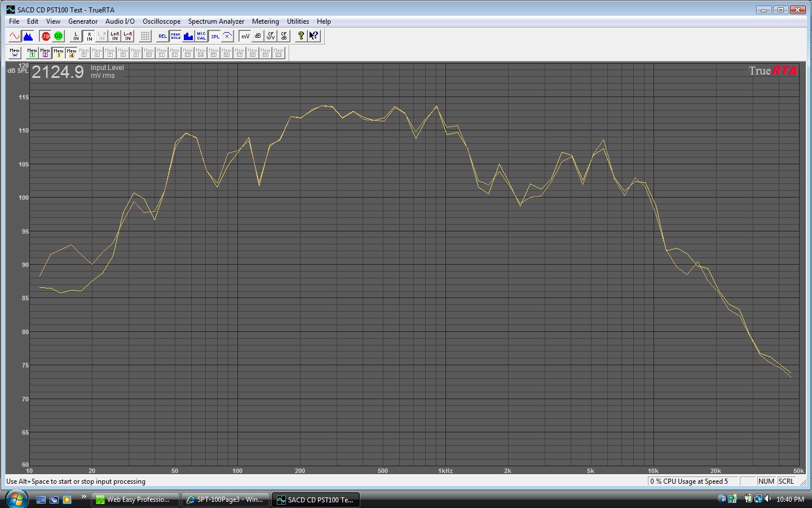The height and width of the screenshot is (508, 812).
Task: Toggle the R IN input channel
Action: tap(89, 36)
